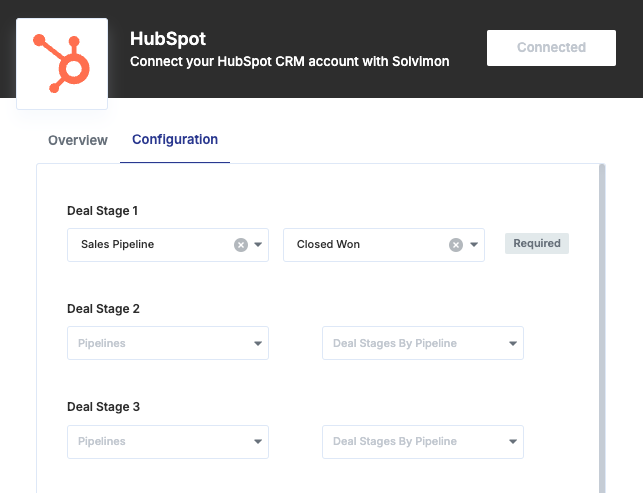Click the Deal Stage 2 label
Screen dimensions: 643x493
tap(103, 309)
